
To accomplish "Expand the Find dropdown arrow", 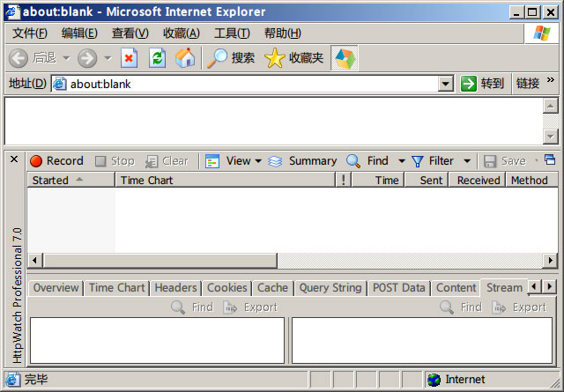I will pos(402,161).
